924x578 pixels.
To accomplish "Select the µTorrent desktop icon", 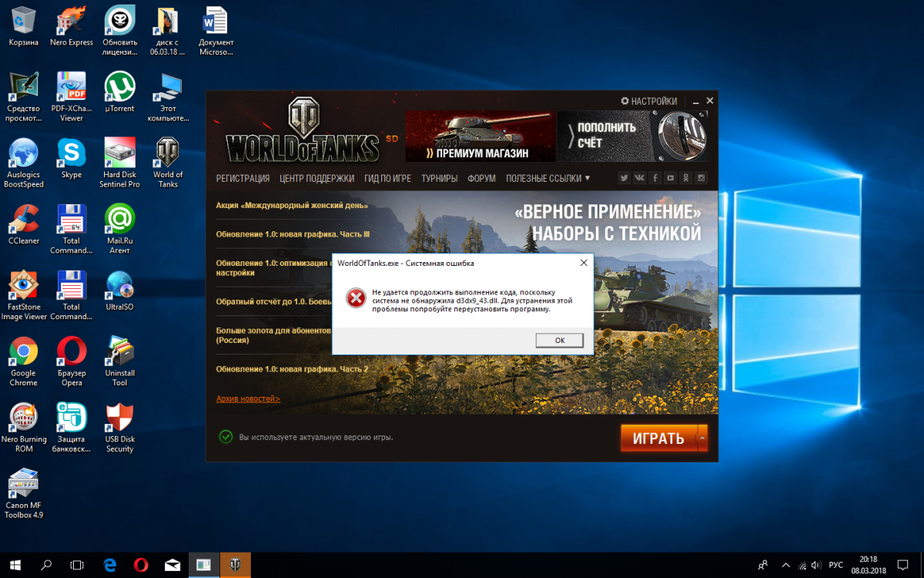I will point(119,92).
